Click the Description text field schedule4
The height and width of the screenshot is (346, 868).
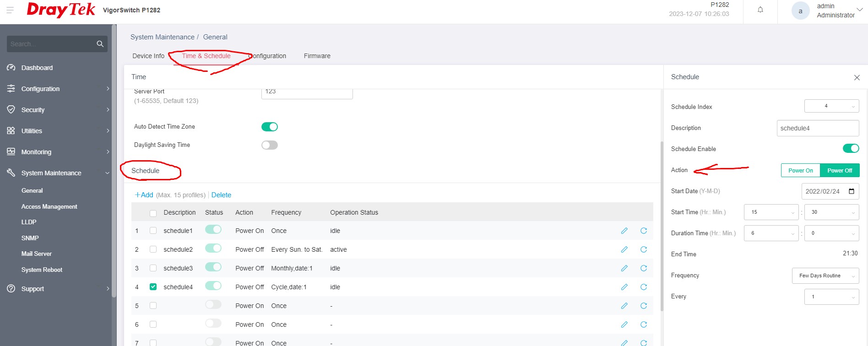(817, 128)
